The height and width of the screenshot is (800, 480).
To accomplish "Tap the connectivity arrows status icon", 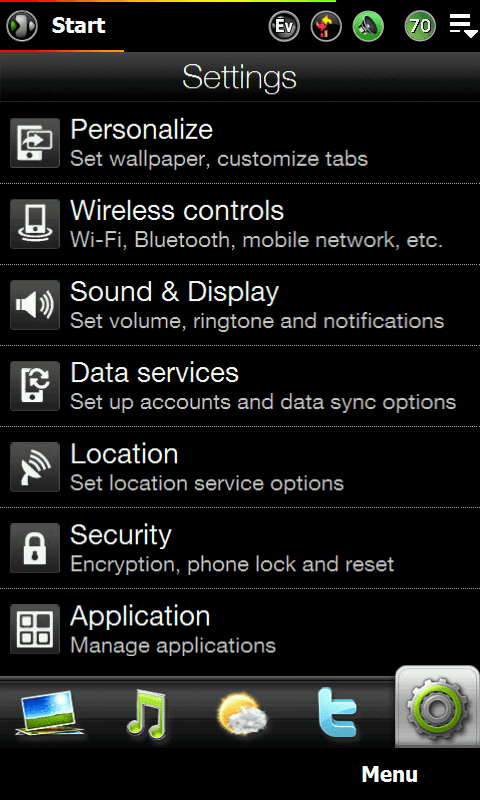I will click(x=326, y=26).
